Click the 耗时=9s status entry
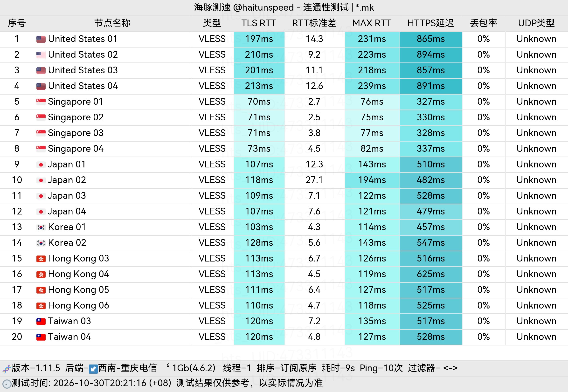 coord(338,368)
